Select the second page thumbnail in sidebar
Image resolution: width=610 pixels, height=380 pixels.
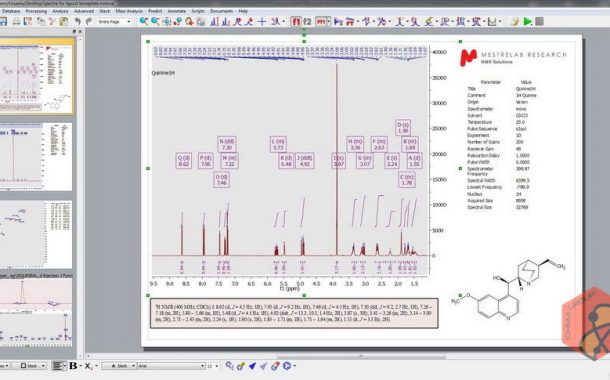pos(36,157)
